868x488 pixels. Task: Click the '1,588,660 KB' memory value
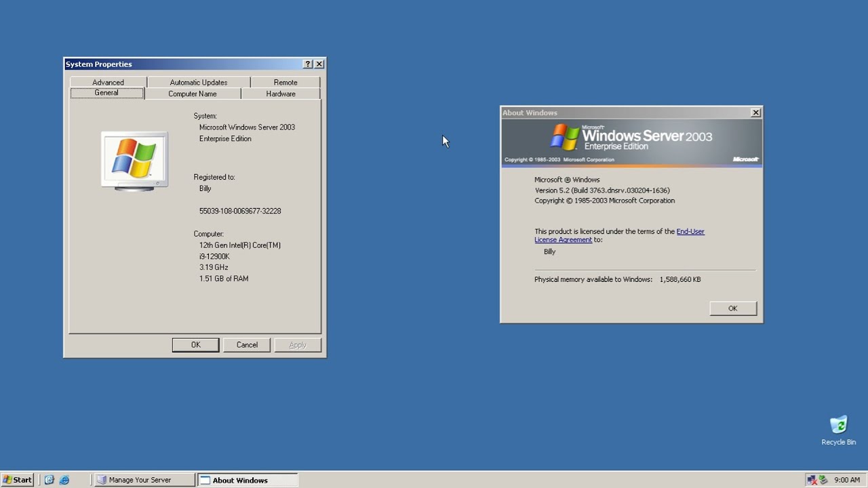point(680,279)
